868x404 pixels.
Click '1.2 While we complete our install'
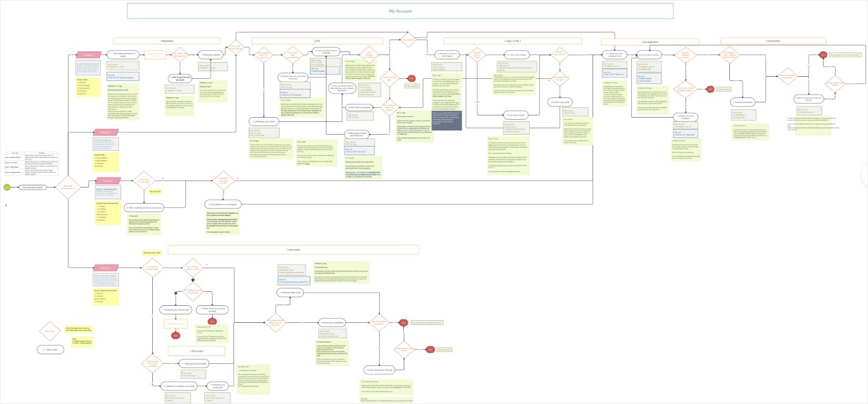(x=179, y=386)
